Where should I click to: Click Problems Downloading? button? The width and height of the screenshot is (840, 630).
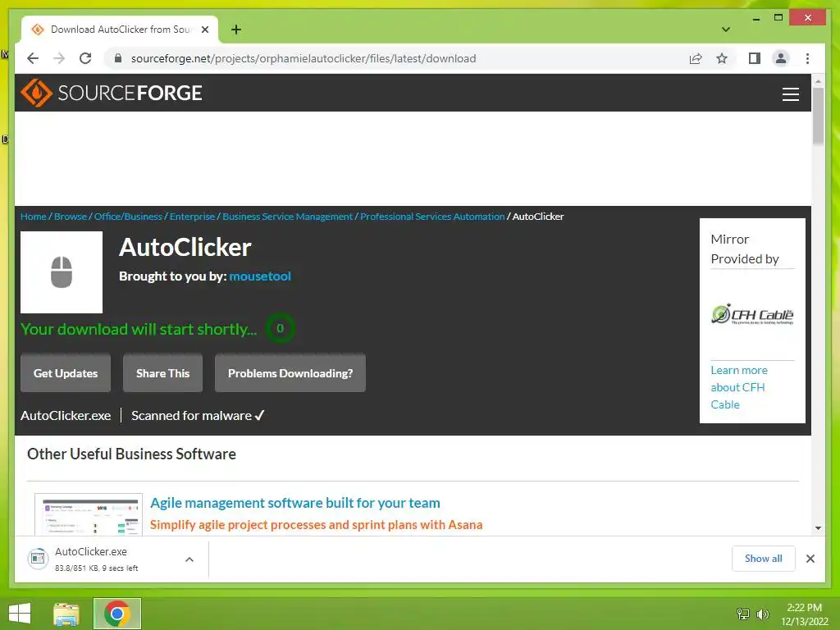click(x=290, y=373)
